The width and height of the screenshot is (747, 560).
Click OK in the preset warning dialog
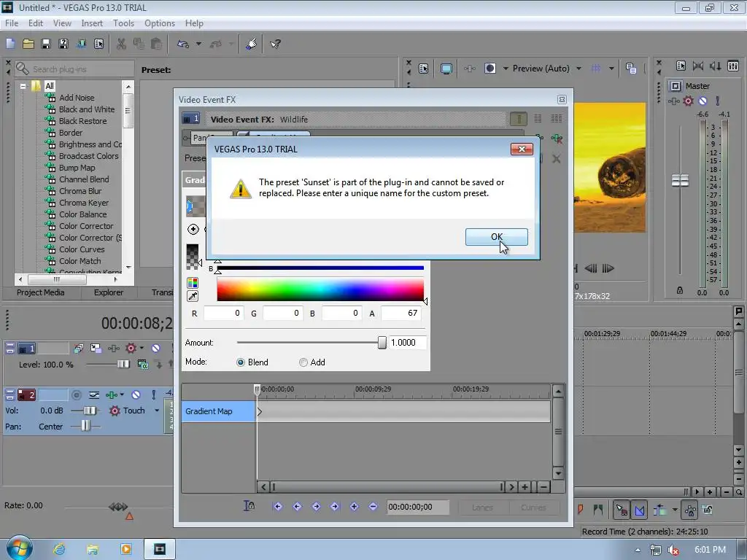(x=496, y=237)
